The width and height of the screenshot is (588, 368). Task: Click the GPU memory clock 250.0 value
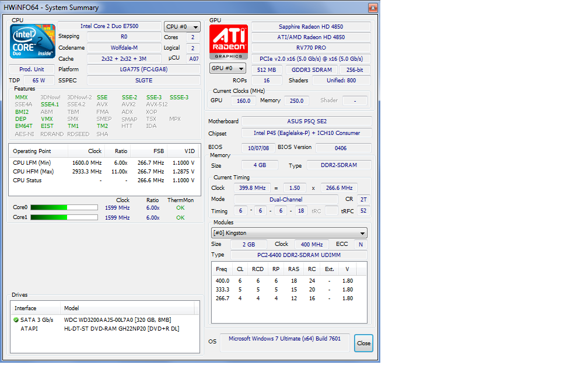pos(296,100)
